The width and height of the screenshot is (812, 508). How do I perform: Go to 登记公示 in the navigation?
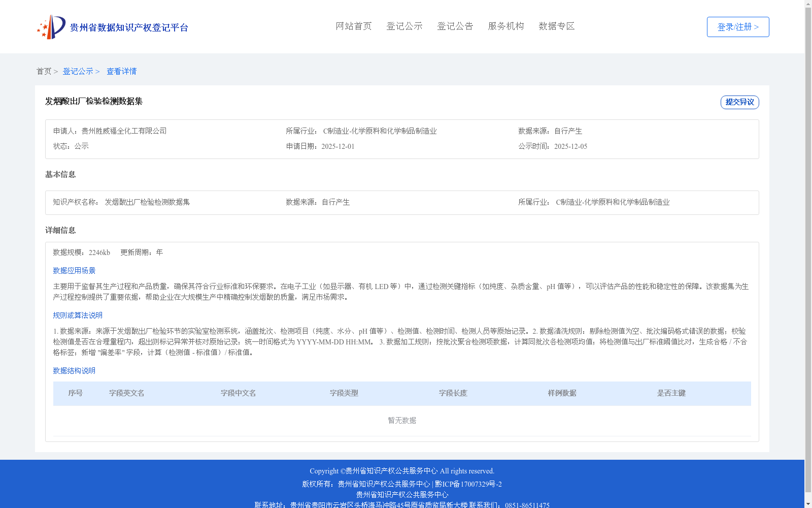pyautogui.click(x=404, y=26)
